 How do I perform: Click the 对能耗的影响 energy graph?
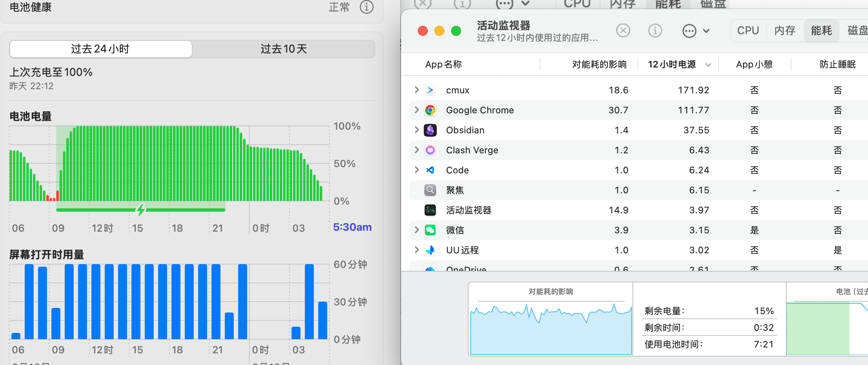coord(551,328)
